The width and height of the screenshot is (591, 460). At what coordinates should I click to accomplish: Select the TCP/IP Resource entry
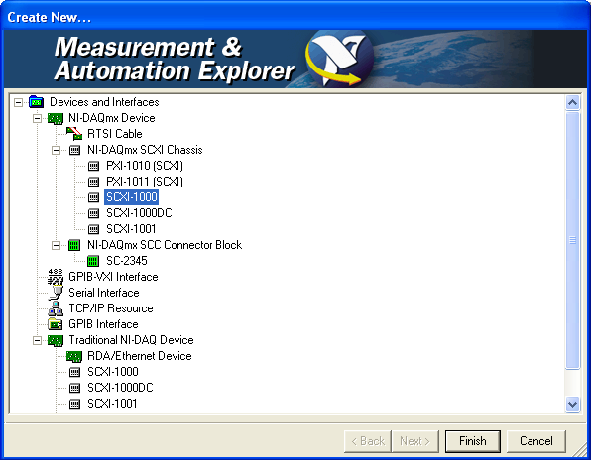coord(111,308)
